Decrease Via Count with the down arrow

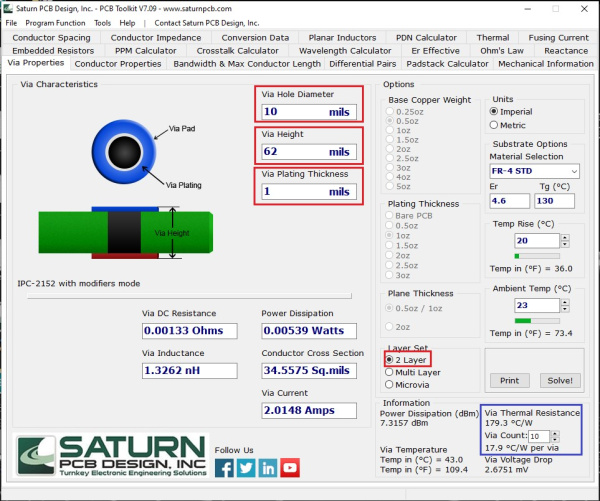[555, 439]
